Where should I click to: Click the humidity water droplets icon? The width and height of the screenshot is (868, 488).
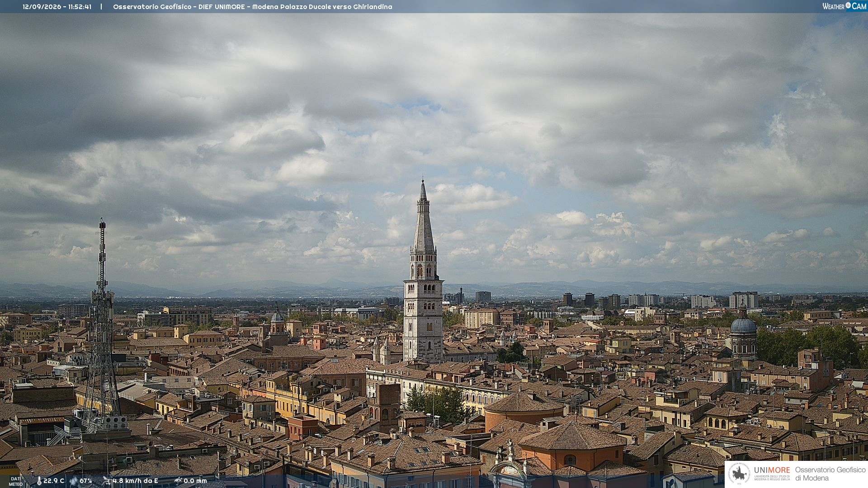tap(74, 481)
